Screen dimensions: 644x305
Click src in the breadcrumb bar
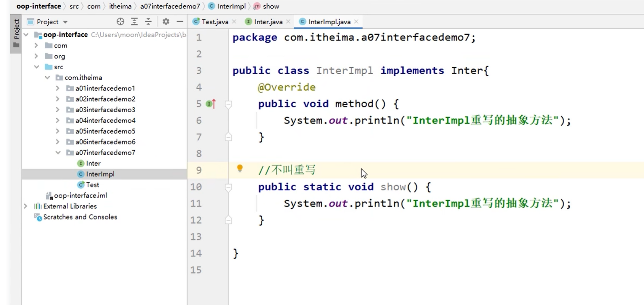tap(74, 6)
